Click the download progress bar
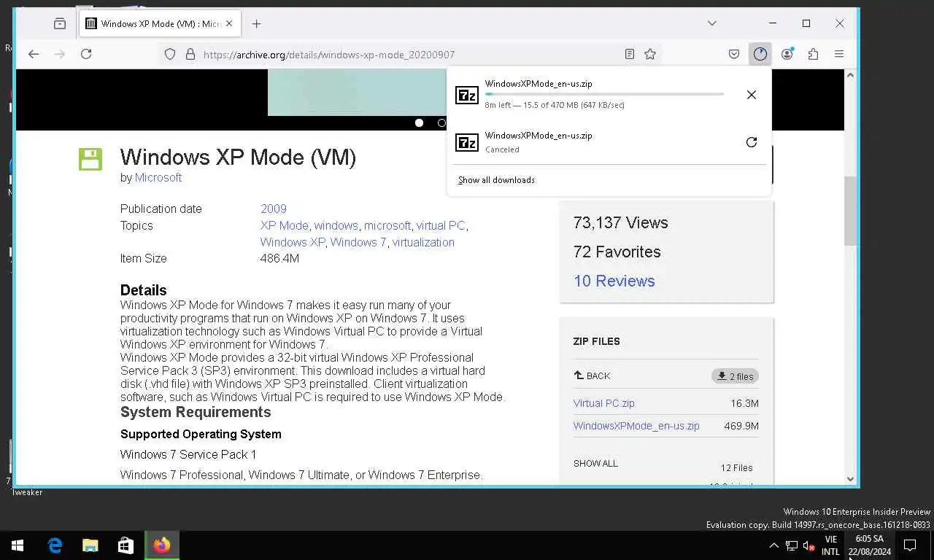 pos(604,94)
